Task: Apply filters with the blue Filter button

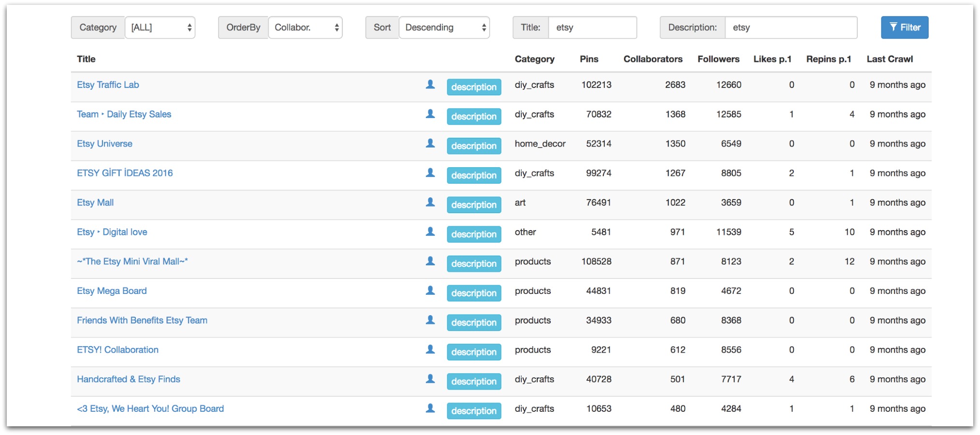Action: (x=905, y=28)
